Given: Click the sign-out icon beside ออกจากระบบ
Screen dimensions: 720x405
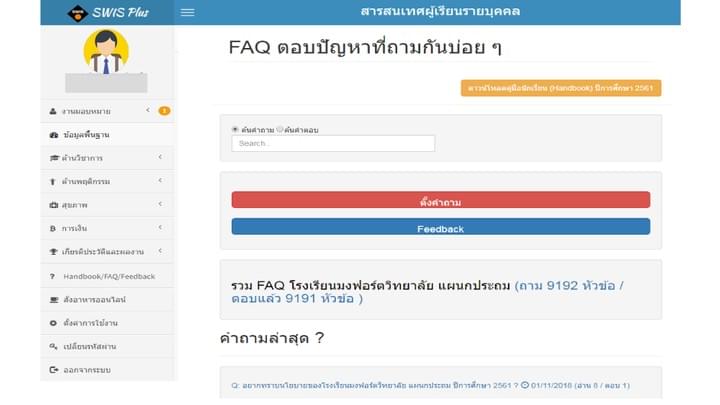Looking at the screenshot, I should click(x=54, y=370).
